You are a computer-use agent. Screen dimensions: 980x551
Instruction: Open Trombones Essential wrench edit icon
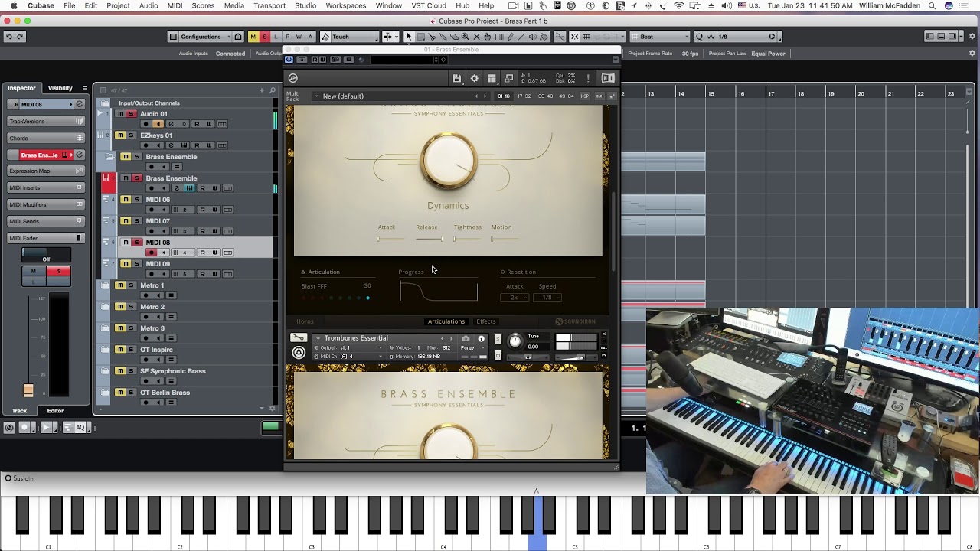coord(299,338)
